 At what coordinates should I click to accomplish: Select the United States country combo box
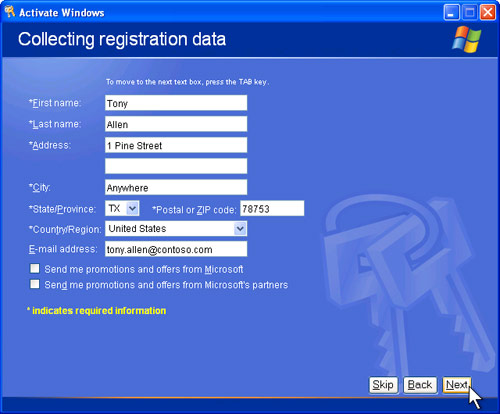tap(176, 229)
